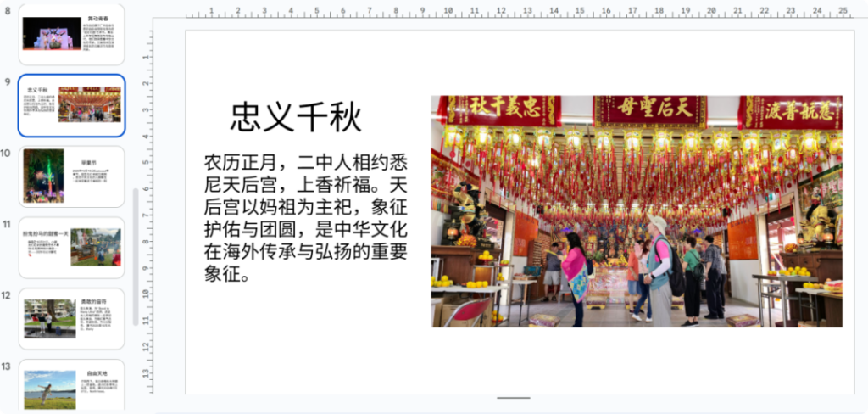
Task: Click the slide number 12 label
Action: 6,295
